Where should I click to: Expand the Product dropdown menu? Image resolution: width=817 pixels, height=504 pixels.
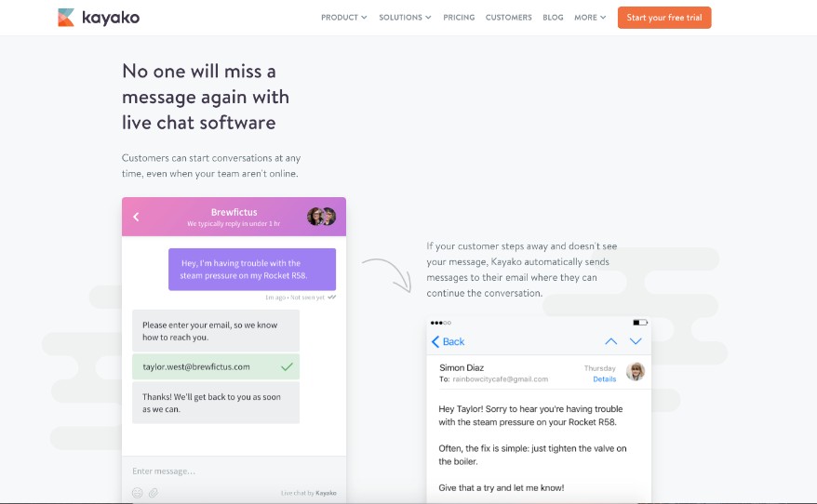tap(343, 18)
